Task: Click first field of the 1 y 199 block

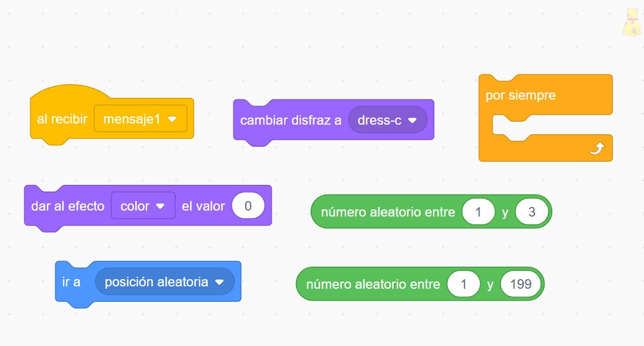Action: (463, 284)
